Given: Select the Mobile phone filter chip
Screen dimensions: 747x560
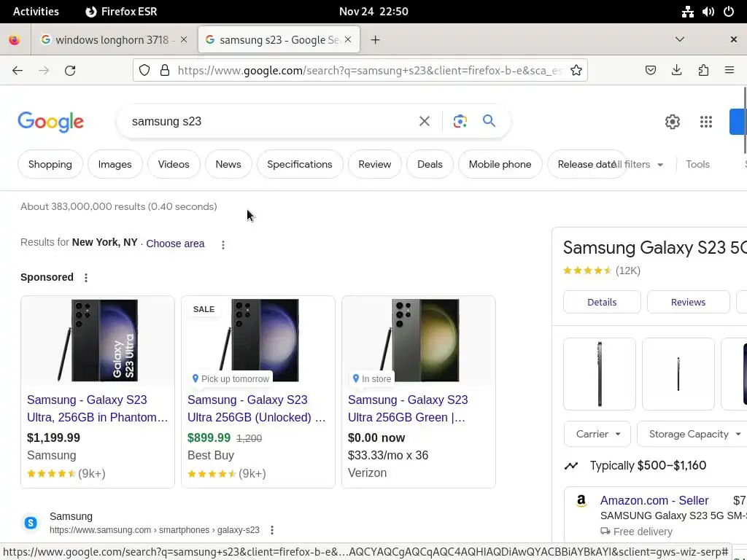Looking at the screenshot, I should [x=500, y=164].
